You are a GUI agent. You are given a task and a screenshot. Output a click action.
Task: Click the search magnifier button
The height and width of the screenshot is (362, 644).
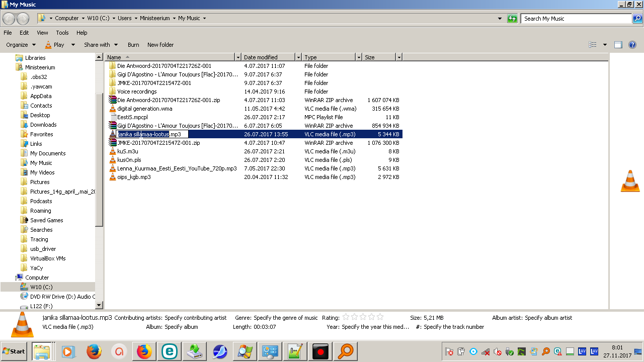pyautogui.click(x=637, y=19)
